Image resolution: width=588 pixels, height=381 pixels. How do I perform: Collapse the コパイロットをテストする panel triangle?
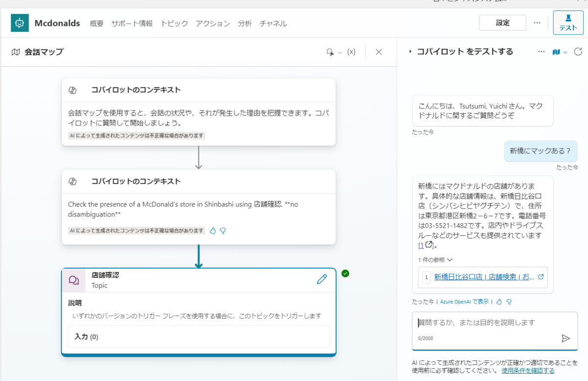click(410, 51)
